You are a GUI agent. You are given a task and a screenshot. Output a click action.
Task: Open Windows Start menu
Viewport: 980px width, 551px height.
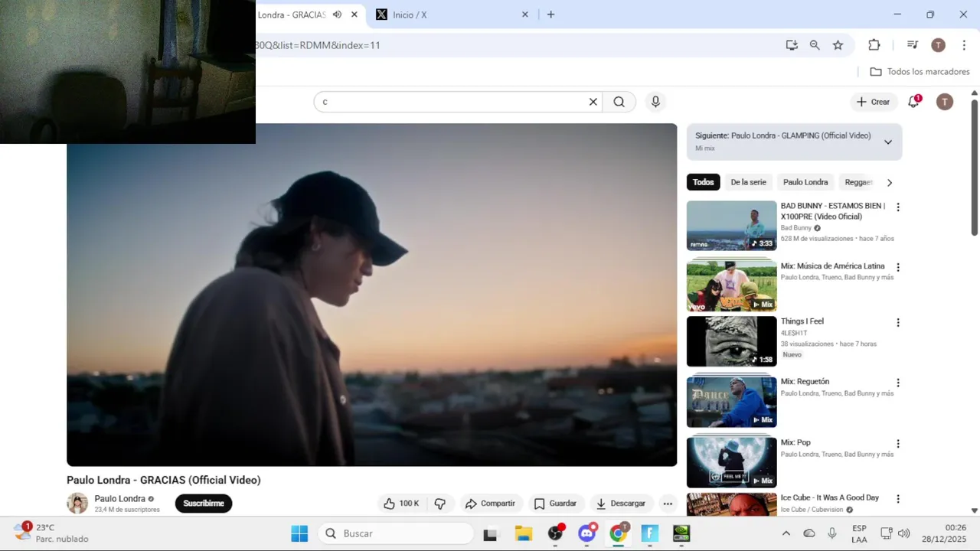299,533
